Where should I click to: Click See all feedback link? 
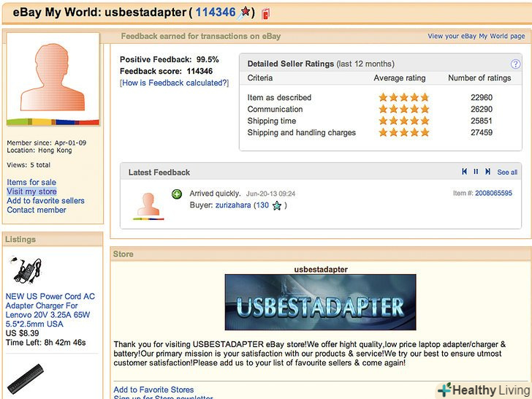tap(507, 172)
